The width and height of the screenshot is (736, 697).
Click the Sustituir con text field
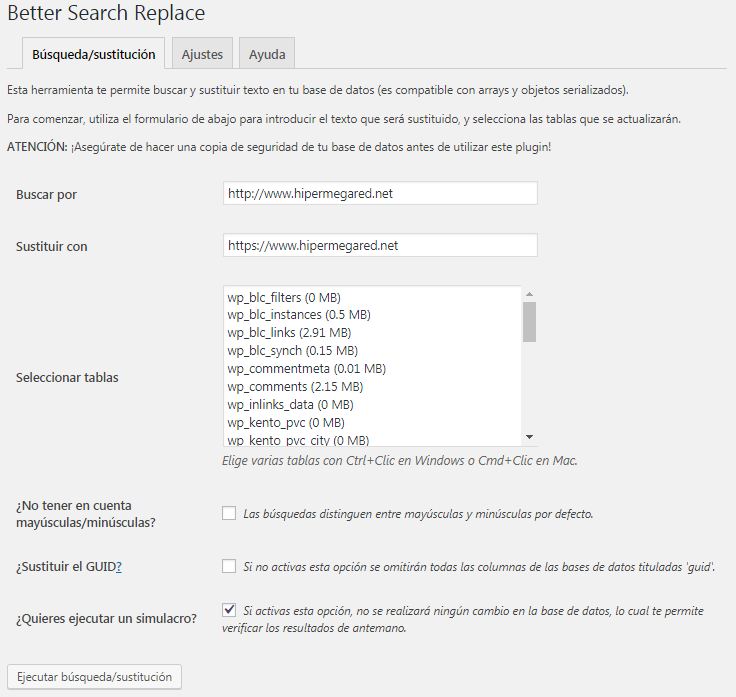coord(380,245)
